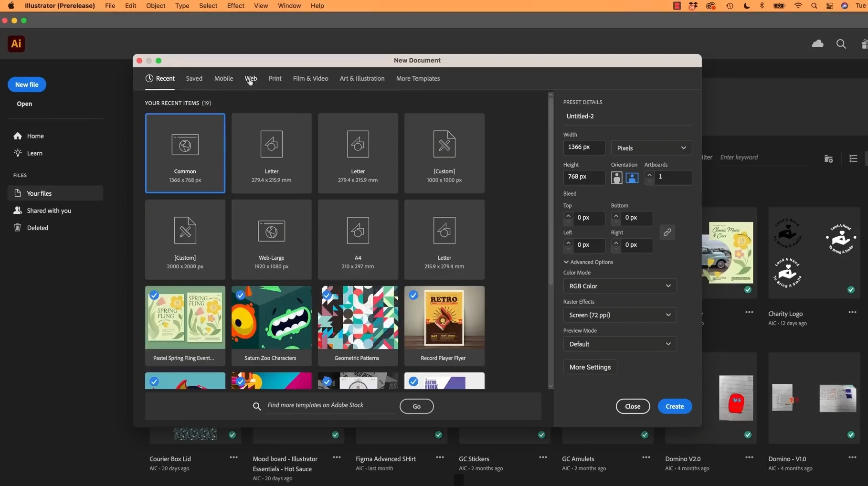The height and width of the screenshot is (486, 868).
Task: Choose the Pastel Spring Fling Event template
Action: [x=185, y=326]
